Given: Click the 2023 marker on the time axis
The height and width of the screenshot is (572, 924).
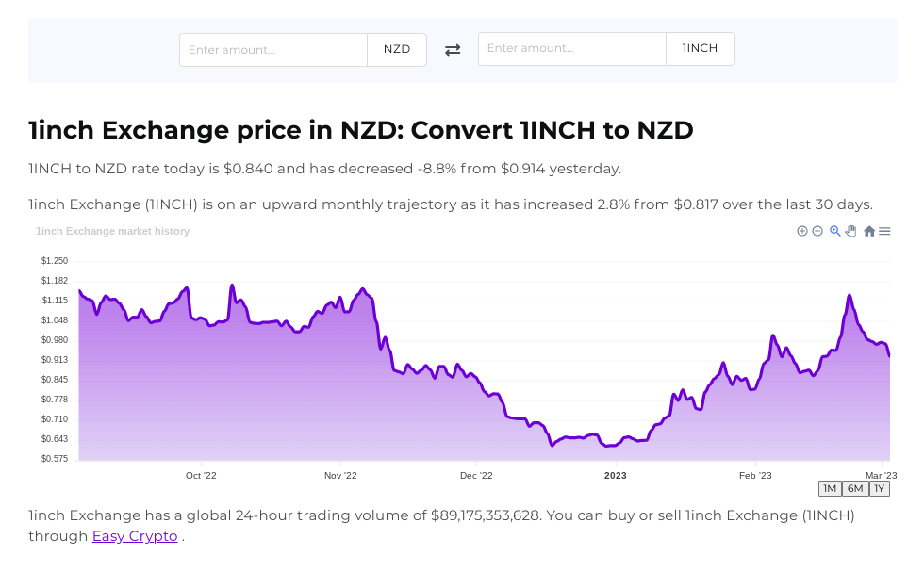Looking at the screenshot, I should pos(615,476).
